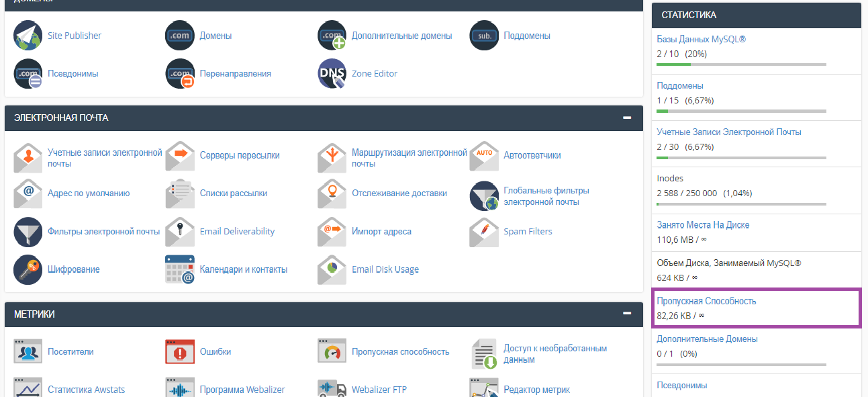
Task: Click the Псевдонимы link under Статистика
Action: tap(682, 386)
